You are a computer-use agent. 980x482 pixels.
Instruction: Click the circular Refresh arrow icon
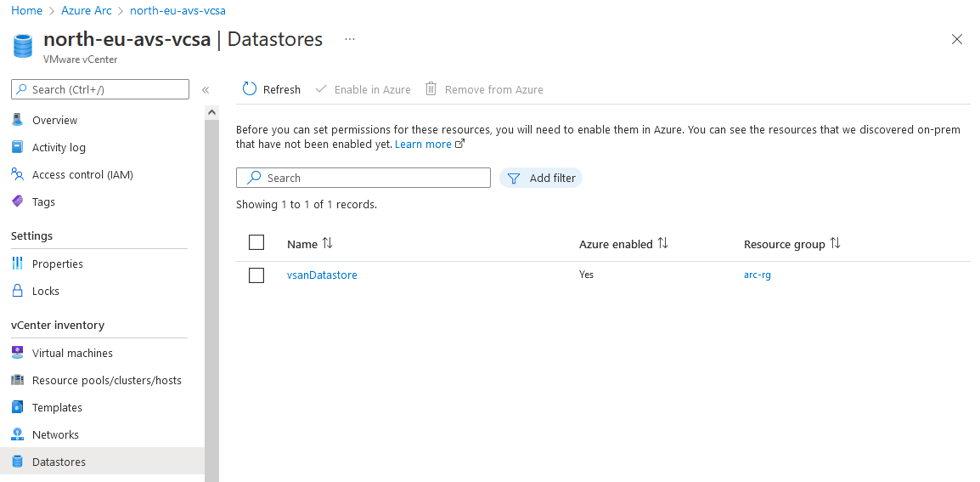[250, 89]
